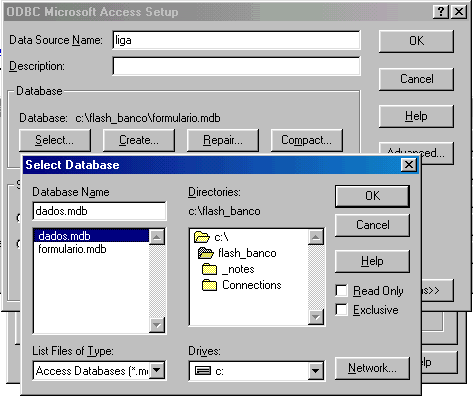This screenshot has height=396, width=473.
Task: Click the c:\ open folder icon
Action: (202, 237)
